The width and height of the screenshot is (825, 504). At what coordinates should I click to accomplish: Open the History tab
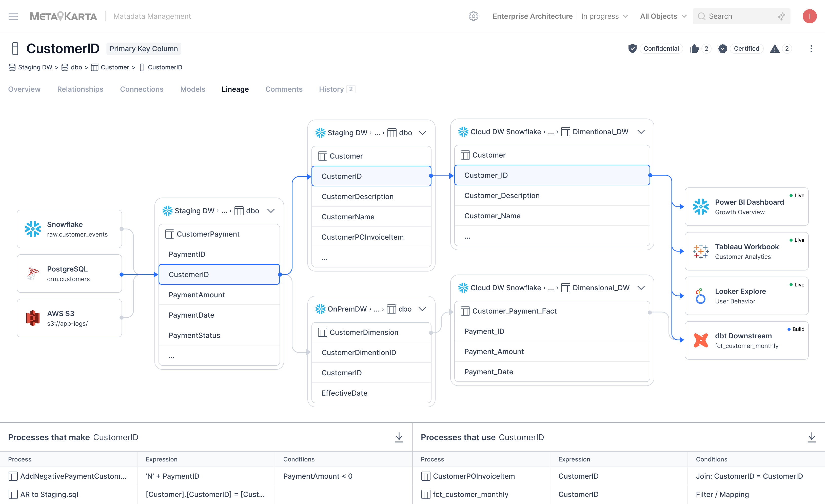(x=337, y=89)
